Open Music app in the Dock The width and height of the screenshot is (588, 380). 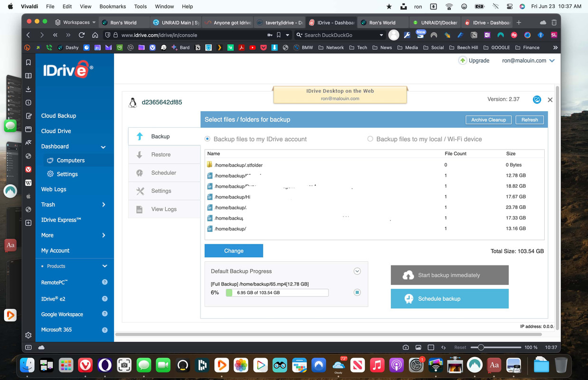pos(377,365)
